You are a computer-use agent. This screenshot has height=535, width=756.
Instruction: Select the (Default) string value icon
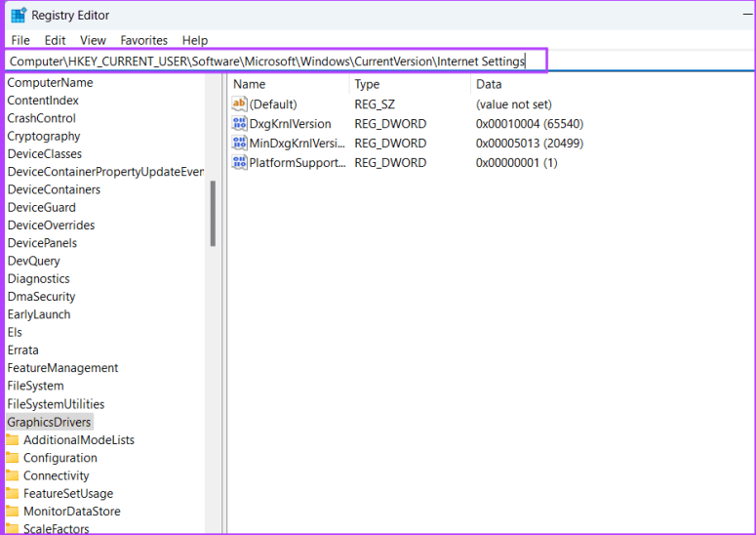pyautogui.click(x=239, y=103)
